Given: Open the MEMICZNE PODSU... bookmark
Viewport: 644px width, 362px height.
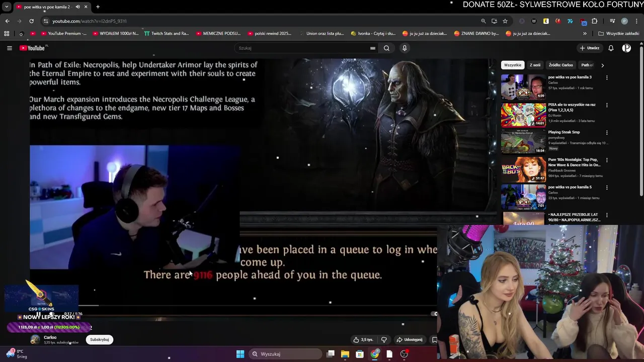Looking at the screenshot, I should pyautogui.click(x=218, y=34).
